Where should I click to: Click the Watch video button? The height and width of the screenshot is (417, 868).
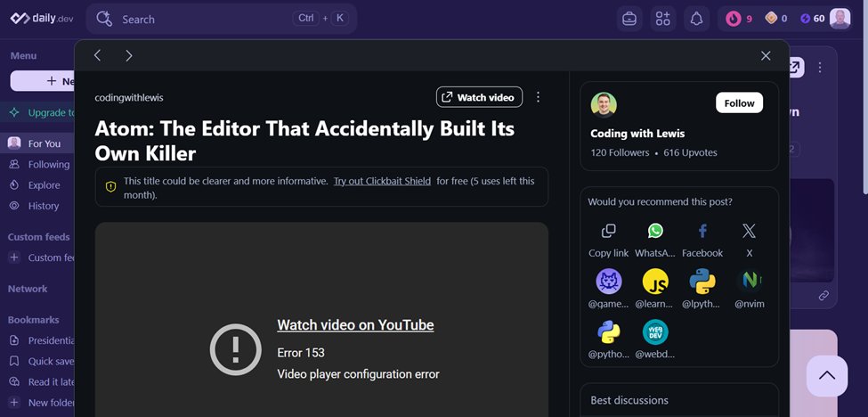479,97
